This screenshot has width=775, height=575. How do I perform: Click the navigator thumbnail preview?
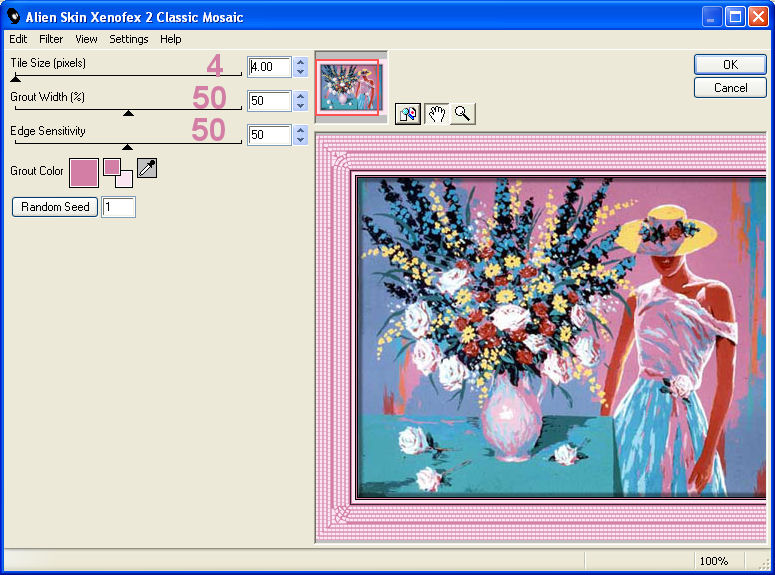[x=351, y=87]
